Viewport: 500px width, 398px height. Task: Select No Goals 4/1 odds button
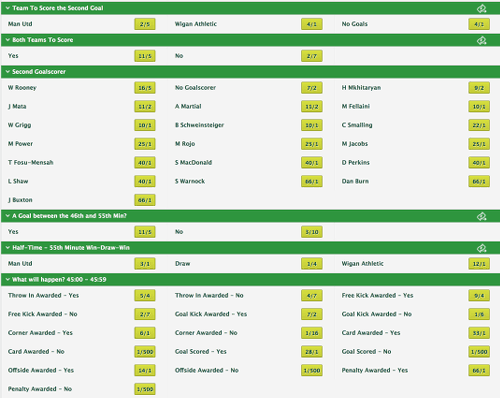click(479, 24)
